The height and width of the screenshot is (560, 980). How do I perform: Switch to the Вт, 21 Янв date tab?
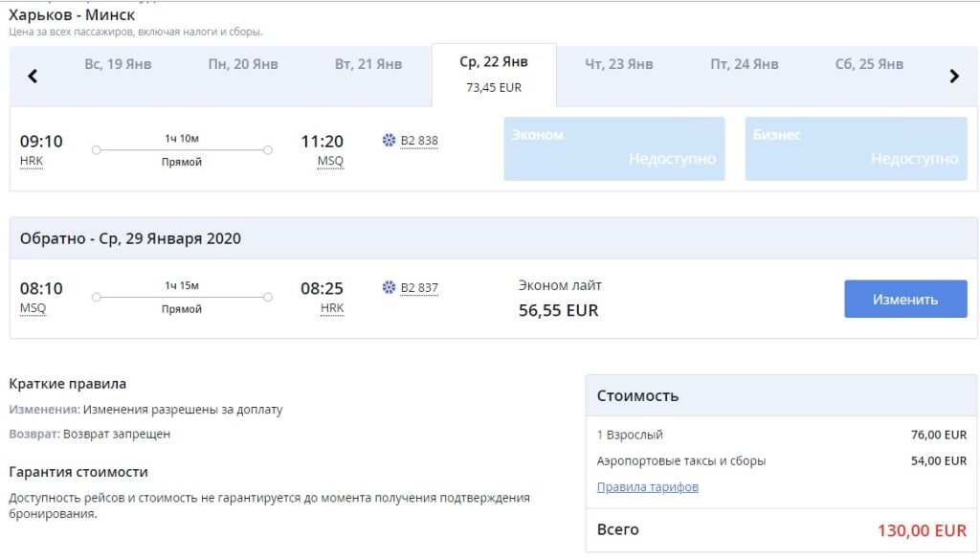point(368,64)
